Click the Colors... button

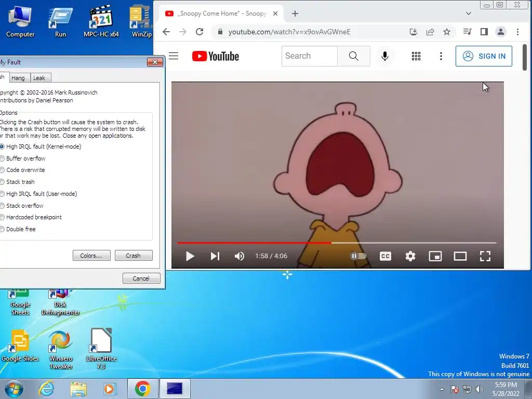click(x=91, y=256)
